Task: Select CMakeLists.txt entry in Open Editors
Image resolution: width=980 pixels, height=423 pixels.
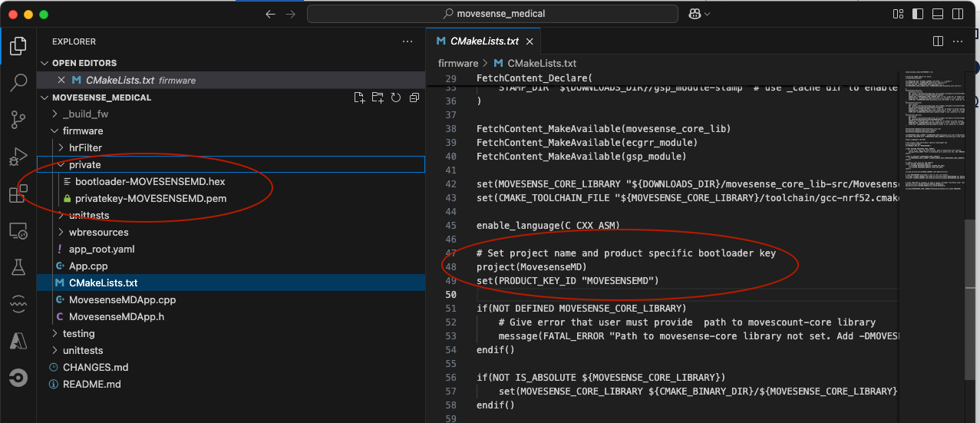Action: coord(230,80)
